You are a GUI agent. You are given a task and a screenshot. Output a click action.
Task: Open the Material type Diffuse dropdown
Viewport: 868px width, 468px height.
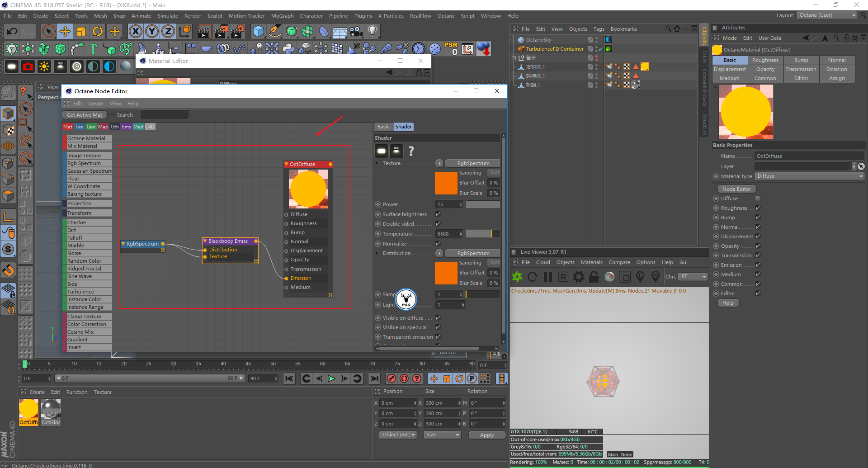[x=810, y=176]
